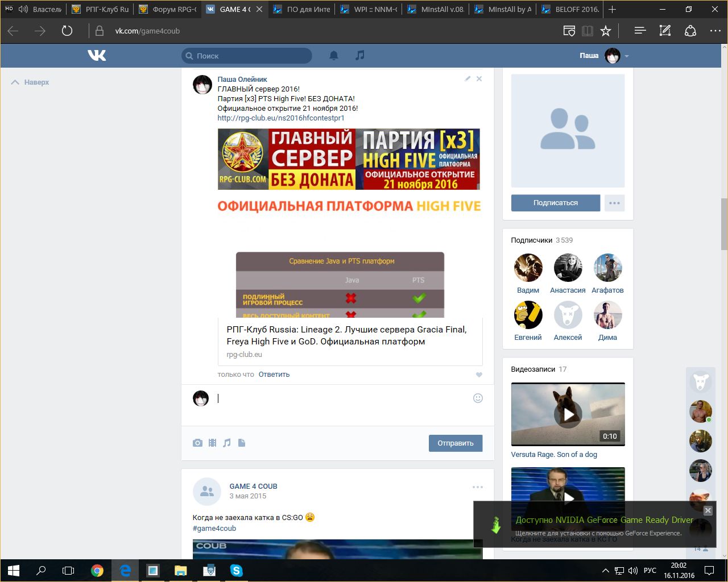Switch to the WPI :: NNM tab

(369, 9)
